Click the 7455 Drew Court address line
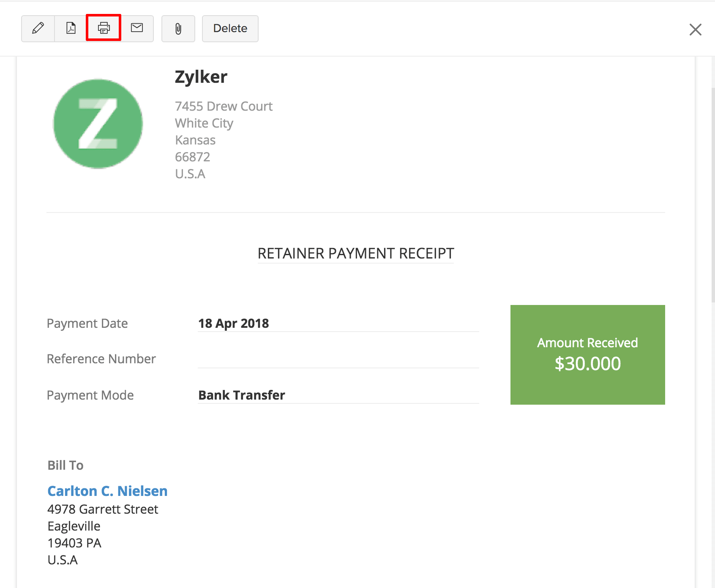This screenshot has height=588, width=715. [224, 106]
